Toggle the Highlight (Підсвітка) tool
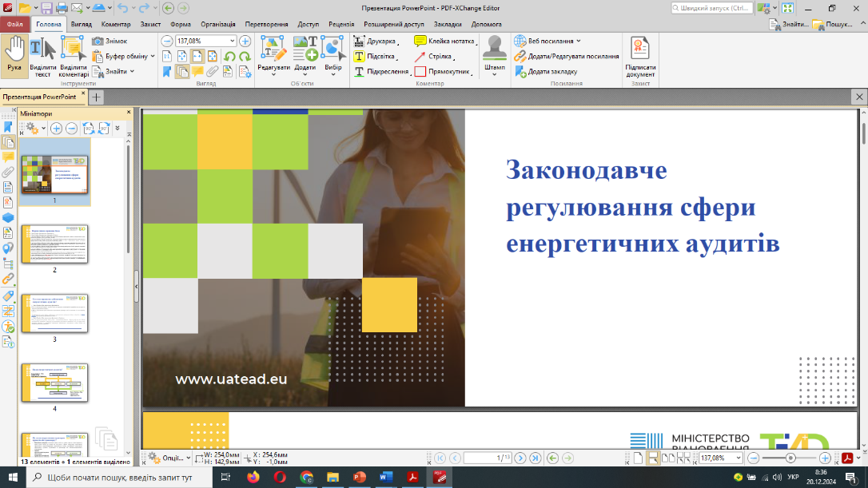This screenshot has width=868, height=488. [x=375, y=56]
